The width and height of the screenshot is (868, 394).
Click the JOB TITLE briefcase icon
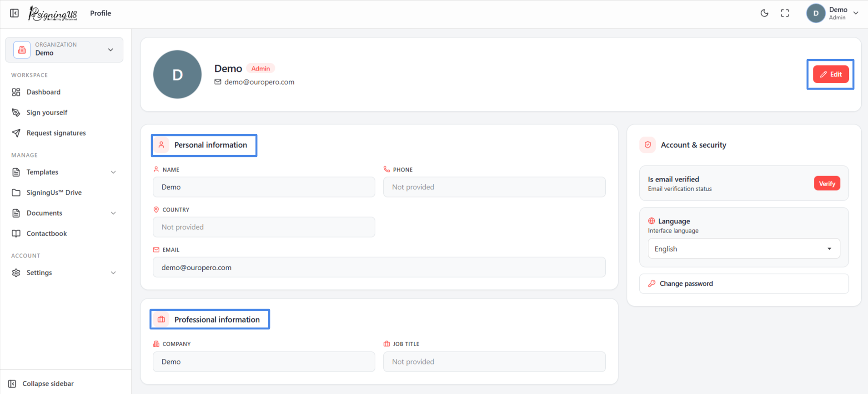click(387, 344)
